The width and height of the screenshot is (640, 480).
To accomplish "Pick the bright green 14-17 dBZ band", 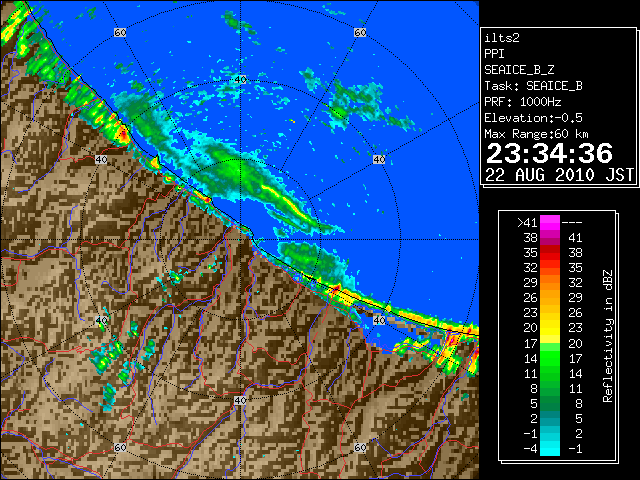I will pos(550,358).
